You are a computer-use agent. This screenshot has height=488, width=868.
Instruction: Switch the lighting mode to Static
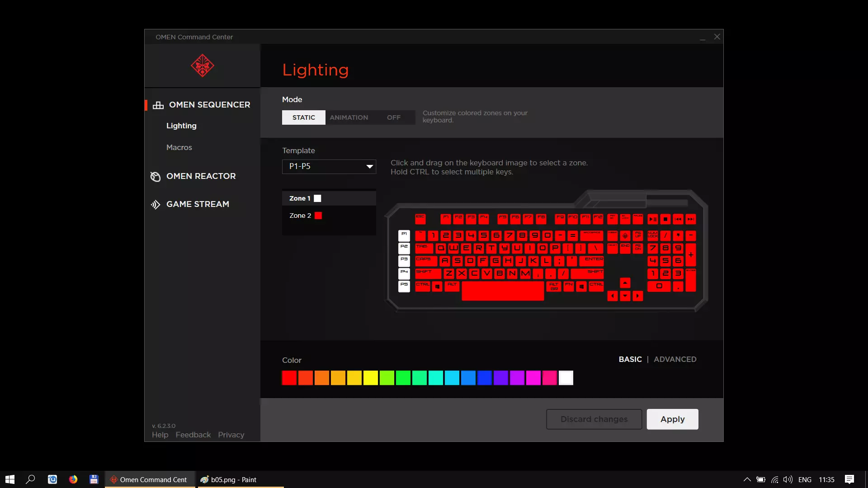pyautogui.click(x=304, y=117)
